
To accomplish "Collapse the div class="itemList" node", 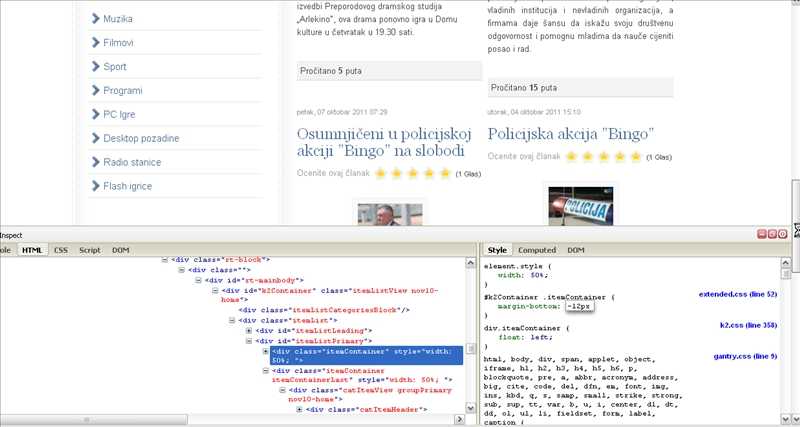I will (x=232, y=320).
